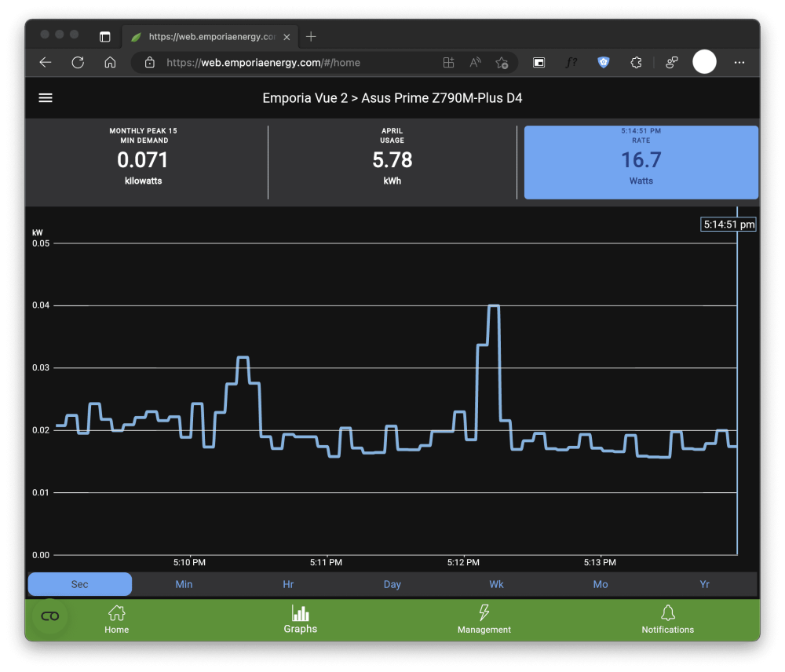This screenshot has width=785, height=672.
Task: Select the Rate 16.7 Watts card
Action: (641, 163)
